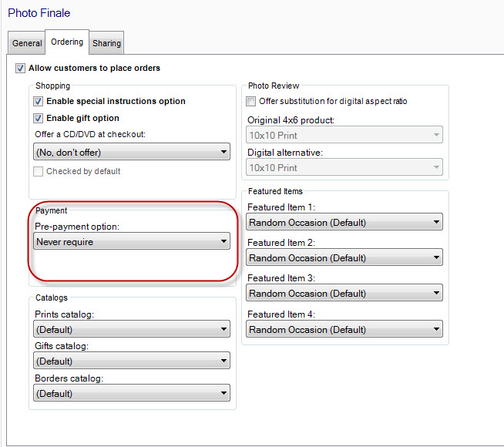Open the Featured Item 4 dropdown
Viewport: 504px width, 447px height.
[344, 329]
